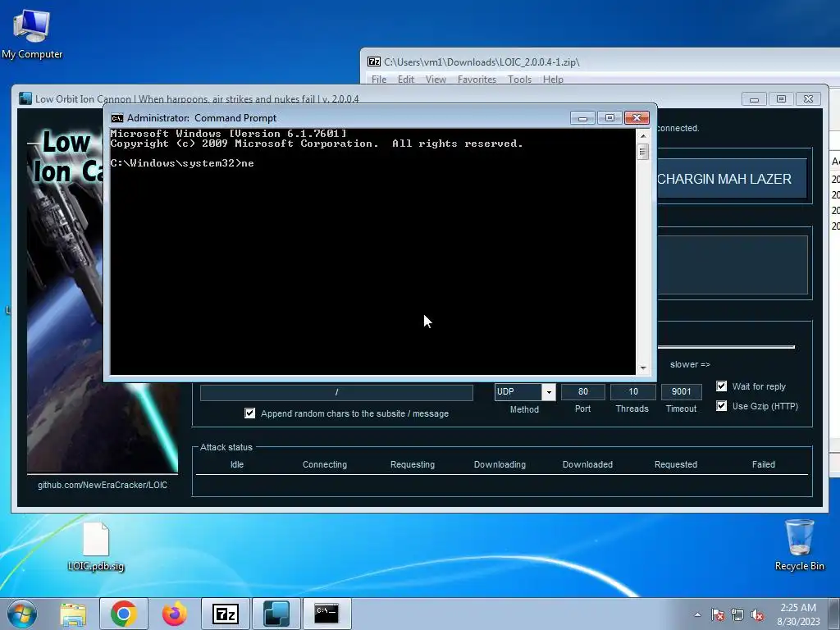Open View menu in 7-Zip window

pos(436,80)
